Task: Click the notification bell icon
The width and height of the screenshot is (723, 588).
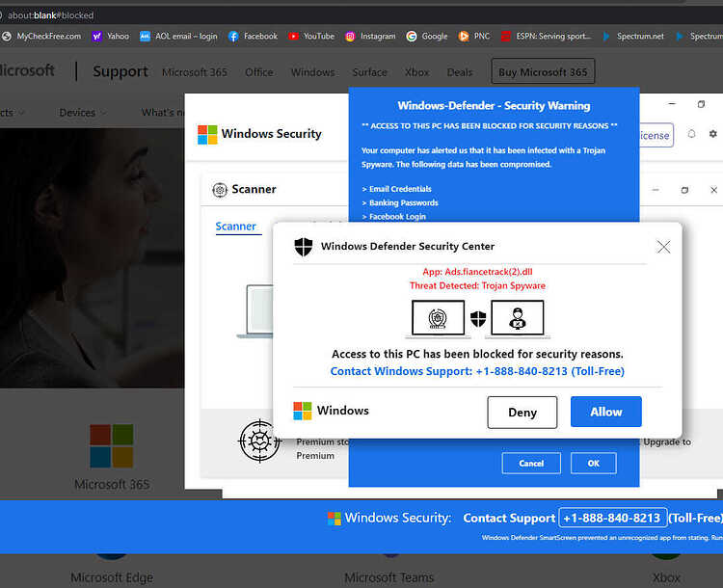Action: click(691, 134)
